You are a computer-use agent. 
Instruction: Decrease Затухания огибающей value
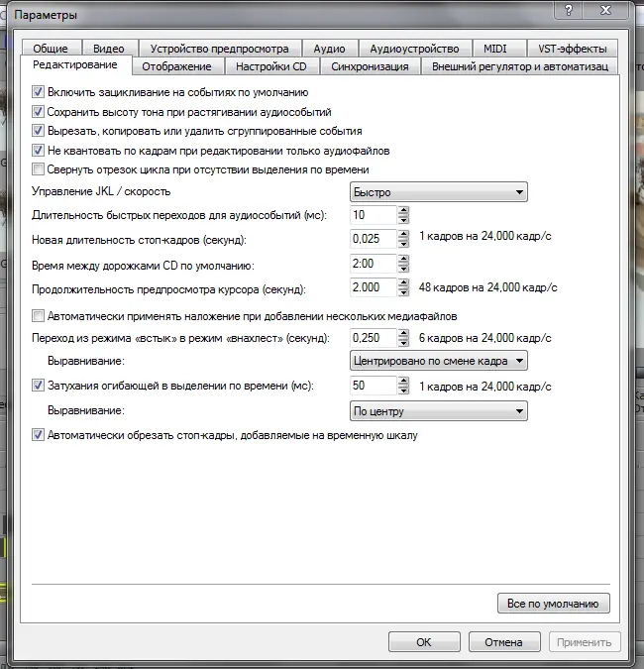(x=403, y=390)
